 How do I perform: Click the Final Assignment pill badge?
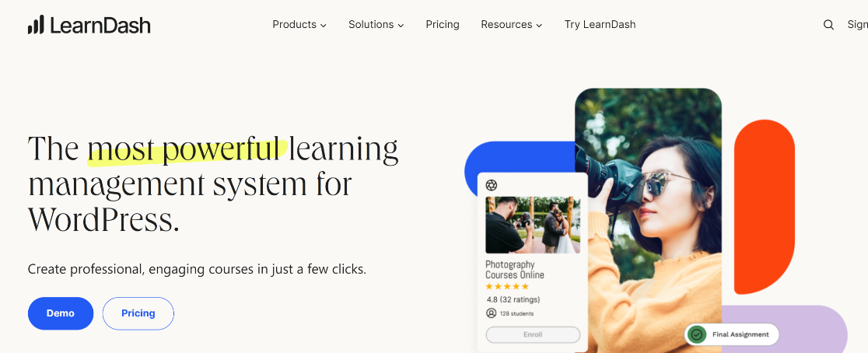tap(731, 334)
